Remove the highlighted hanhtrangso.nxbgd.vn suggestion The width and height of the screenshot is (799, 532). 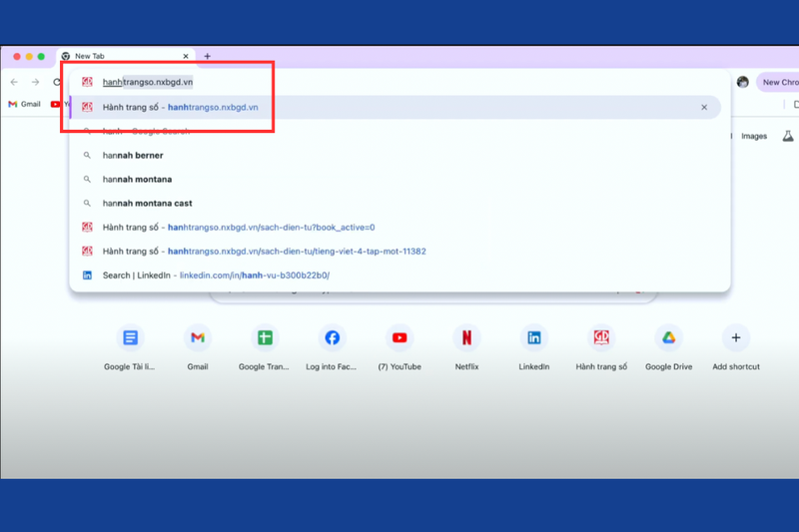tap(704, 108)
